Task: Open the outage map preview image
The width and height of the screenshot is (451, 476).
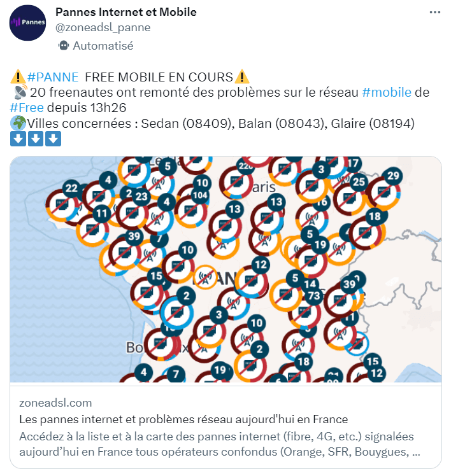Action: coord(226,269)
